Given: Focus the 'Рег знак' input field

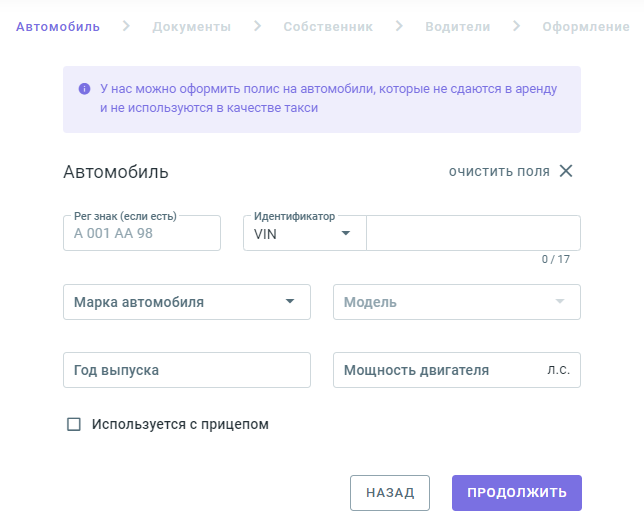Looking at the screenshot, I should pos(141,233).
